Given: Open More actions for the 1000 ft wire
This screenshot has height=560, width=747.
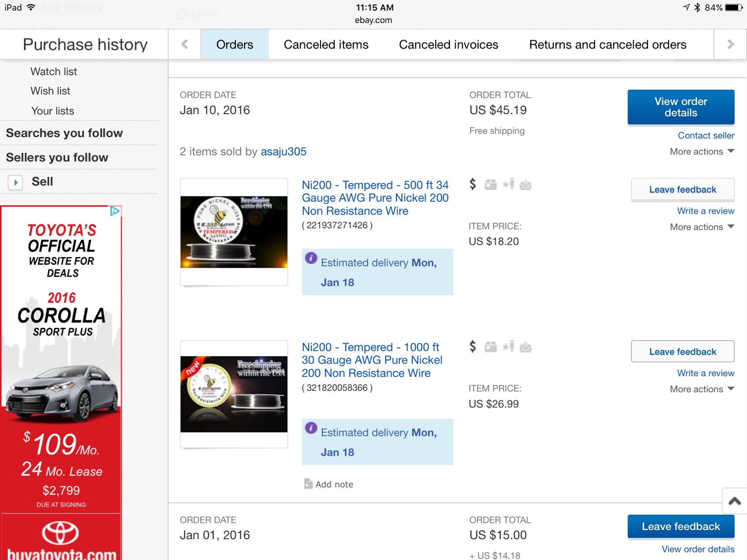Looking at the screenshot, I should (702, 389).
